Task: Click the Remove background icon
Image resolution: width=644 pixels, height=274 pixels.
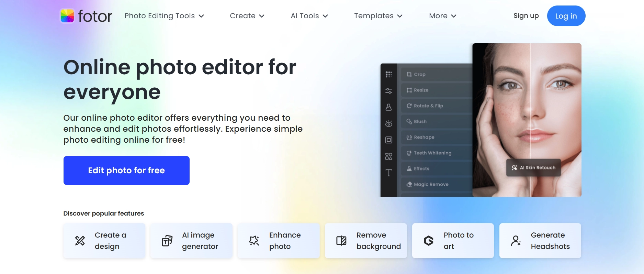Action: [341, 241]
